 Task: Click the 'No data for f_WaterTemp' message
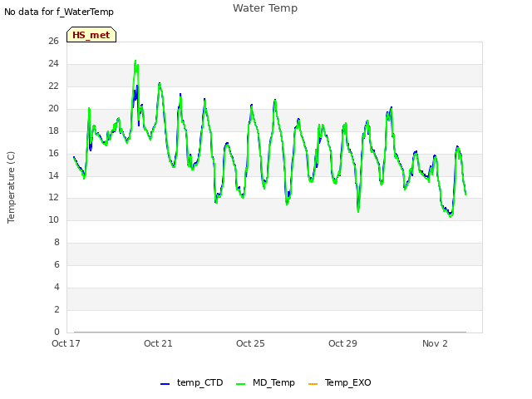click(59, 12)
